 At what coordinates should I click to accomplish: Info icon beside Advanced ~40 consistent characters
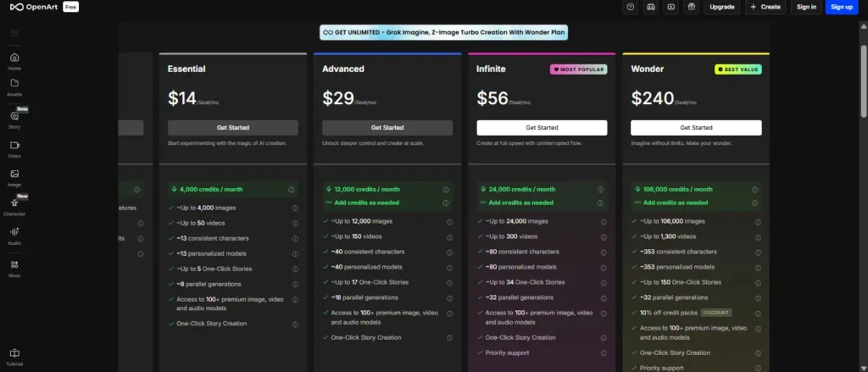[x=449, y=252]
